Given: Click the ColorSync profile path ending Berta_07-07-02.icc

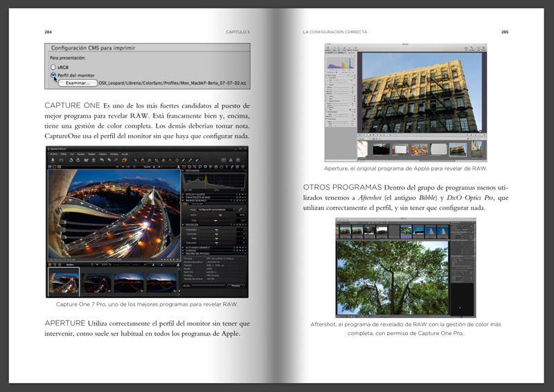Looking at the screenshot, I should tap(172, 83).
